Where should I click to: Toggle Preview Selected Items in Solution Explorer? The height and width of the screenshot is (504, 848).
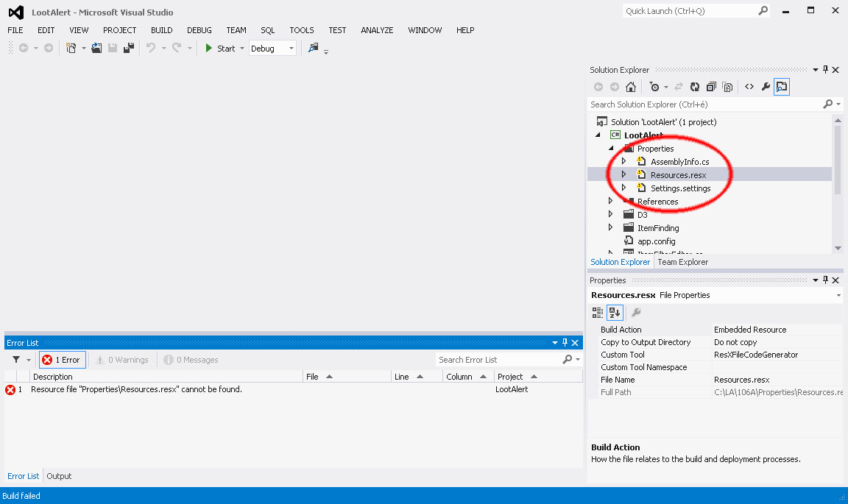click(782, 87)
